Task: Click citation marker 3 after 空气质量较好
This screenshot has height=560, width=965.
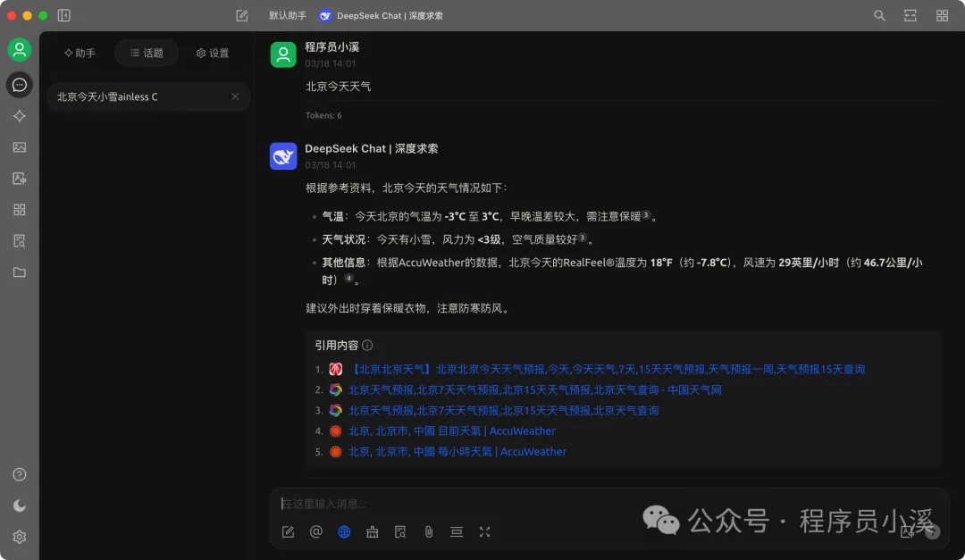Action: (x=583, y=238)
